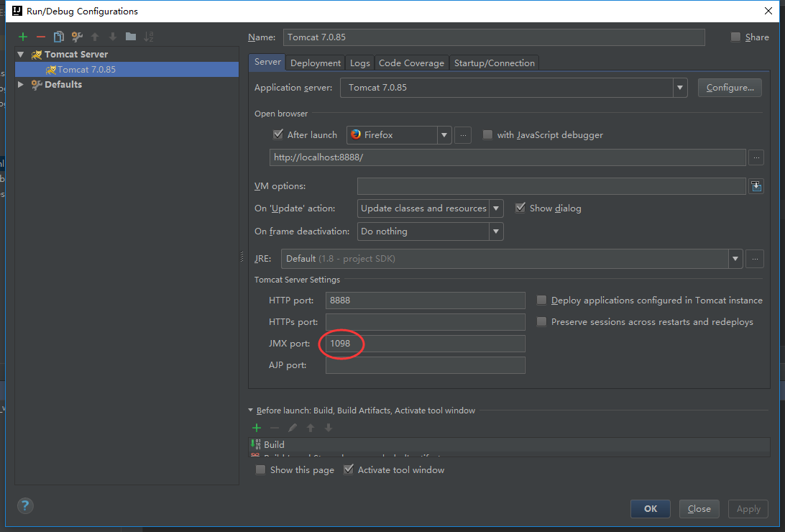The image size is (785, 532).
Task: Click the localhost URL field
Action: click(508, 157)
